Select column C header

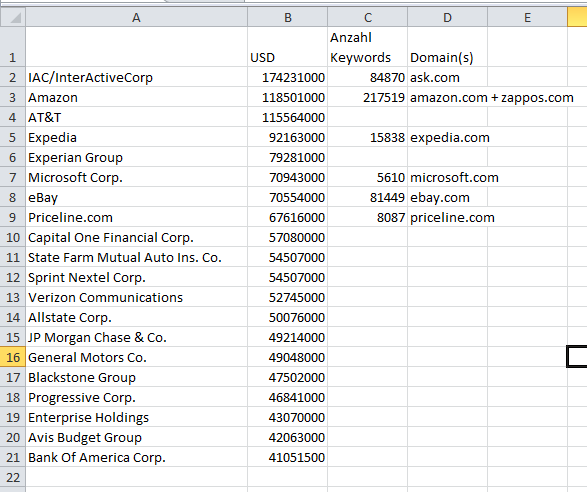[368, 17]
